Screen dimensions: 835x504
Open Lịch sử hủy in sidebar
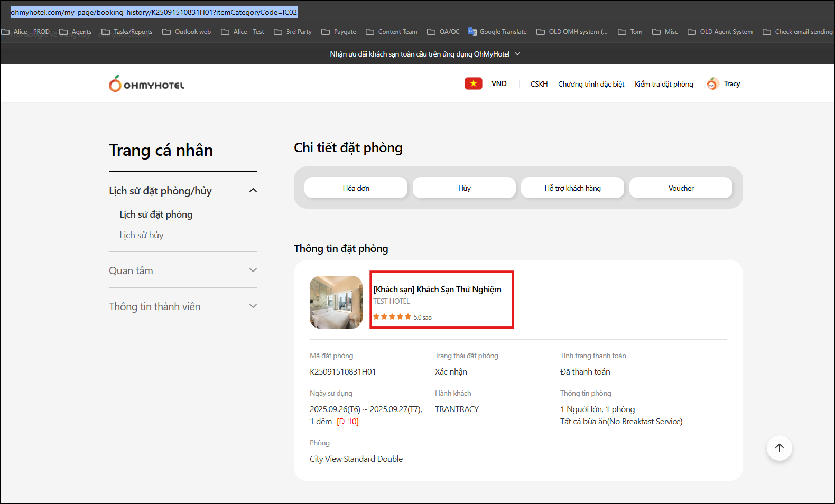click(142, 235)
